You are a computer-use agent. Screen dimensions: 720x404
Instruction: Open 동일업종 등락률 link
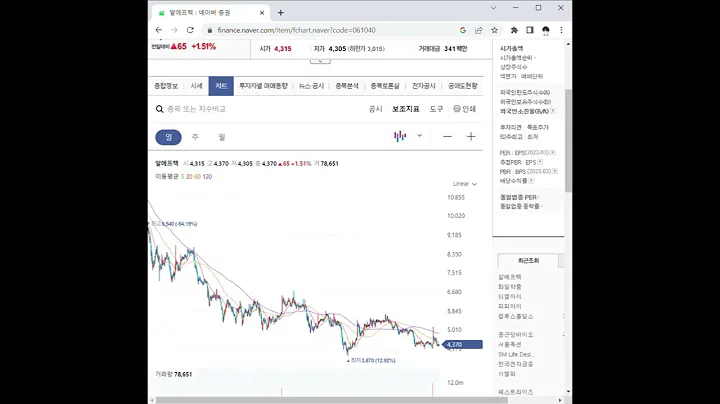520,206
